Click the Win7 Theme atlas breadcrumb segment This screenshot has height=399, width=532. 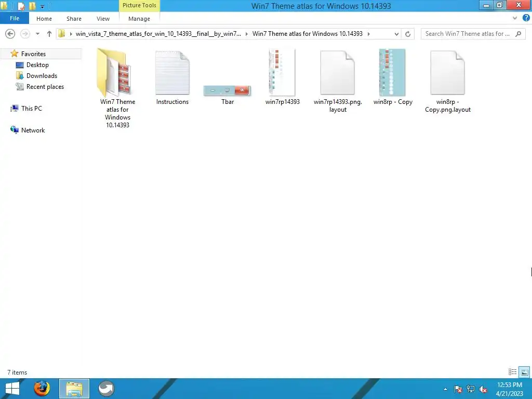(308, 34)
